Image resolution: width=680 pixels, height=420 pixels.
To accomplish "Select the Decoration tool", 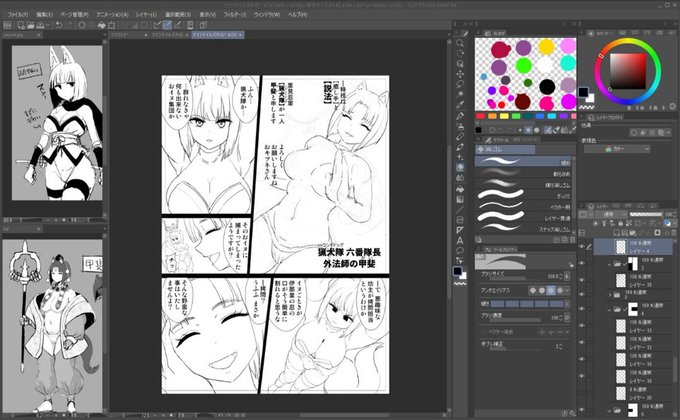I will point(460,157).
